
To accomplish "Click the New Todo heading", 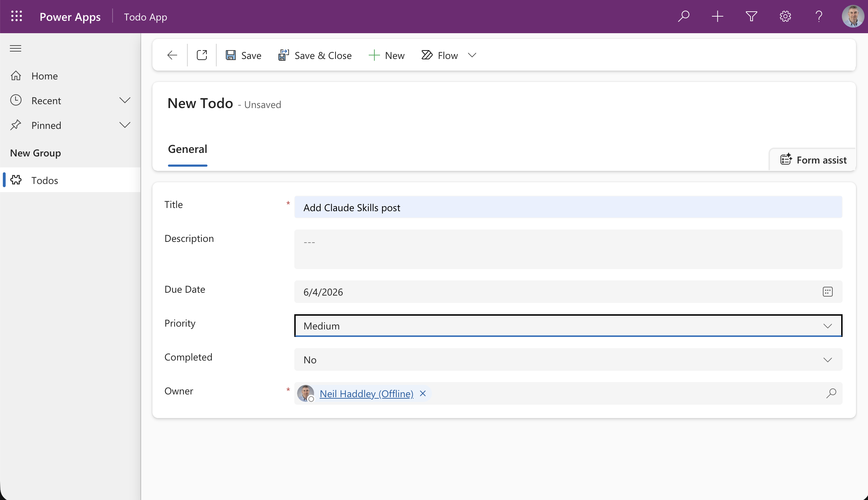I will click(x=200, y=103).
